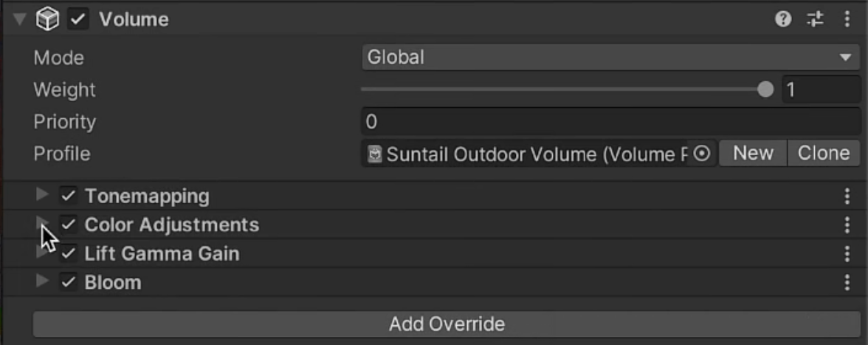Open the Volume presets selector icon
This screenshot has height=345, width=868.
pyautogui.click(x=815, y=20)
